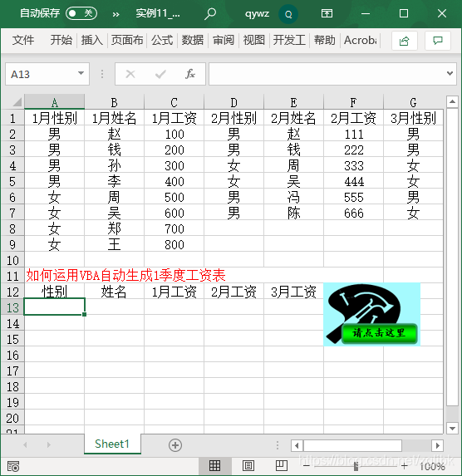Click the search magnifier icon
The width and height of the screenshot is (462, 476).
click(210, 13)
